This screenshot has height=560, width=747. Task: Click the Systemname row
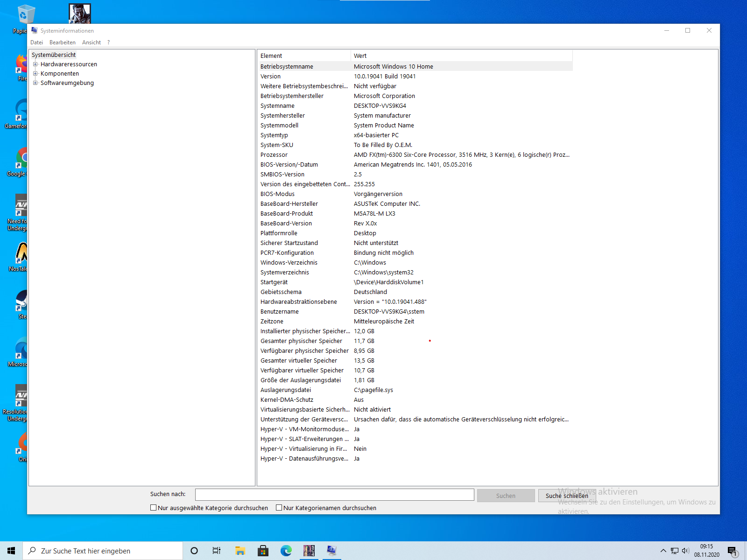[415, 105]
